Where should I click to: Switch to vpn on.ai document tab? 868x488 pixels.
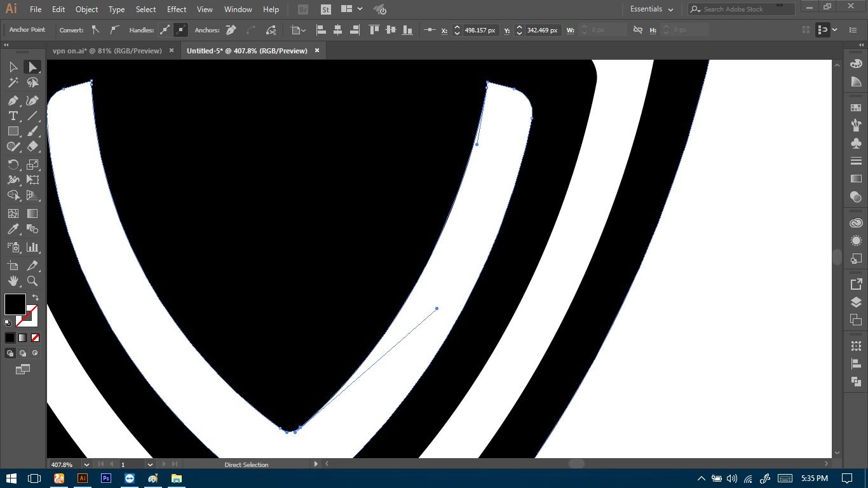(x=107, y=51)
